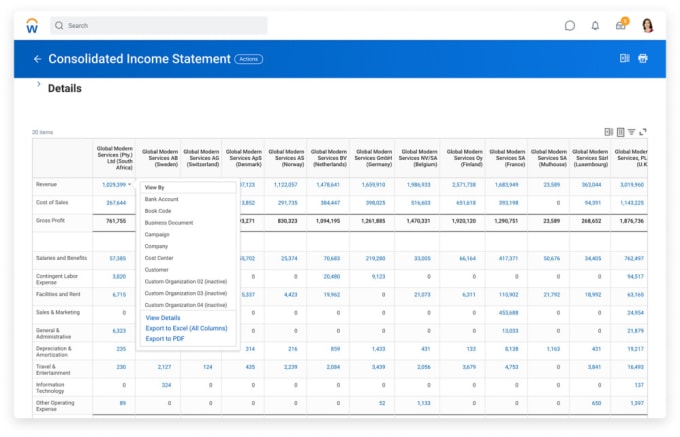Choose Cost Center in View By menu
The height and width of the screenshot is (437, 680).
(159, 258)
